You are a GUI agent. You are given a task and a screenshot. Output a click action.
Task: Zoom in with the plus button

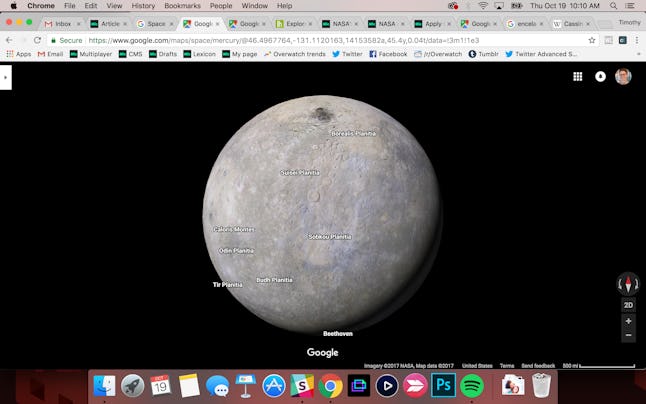pos(628,321)
